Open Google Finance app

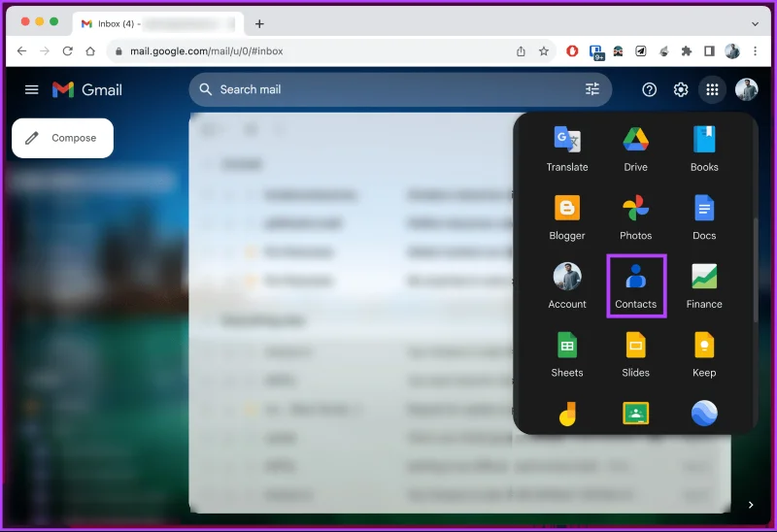[704, 285]
